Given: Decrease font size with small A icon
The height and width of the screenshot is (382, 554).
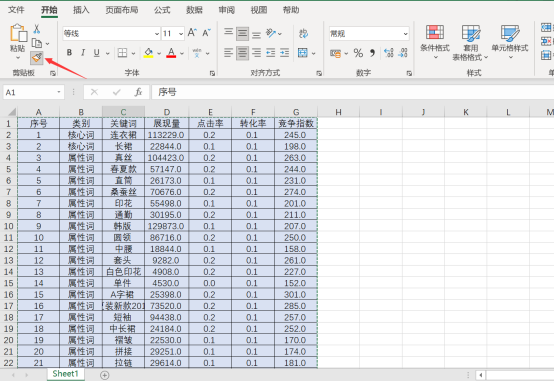Looking at the screenshot, I should (206, 33).
